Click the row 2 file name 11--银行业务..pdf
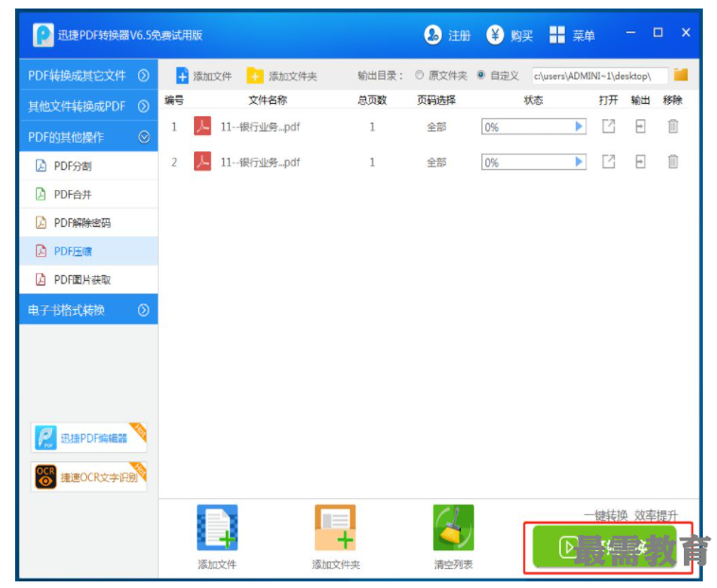Screen dimensions: 717x588 point(260,162)
